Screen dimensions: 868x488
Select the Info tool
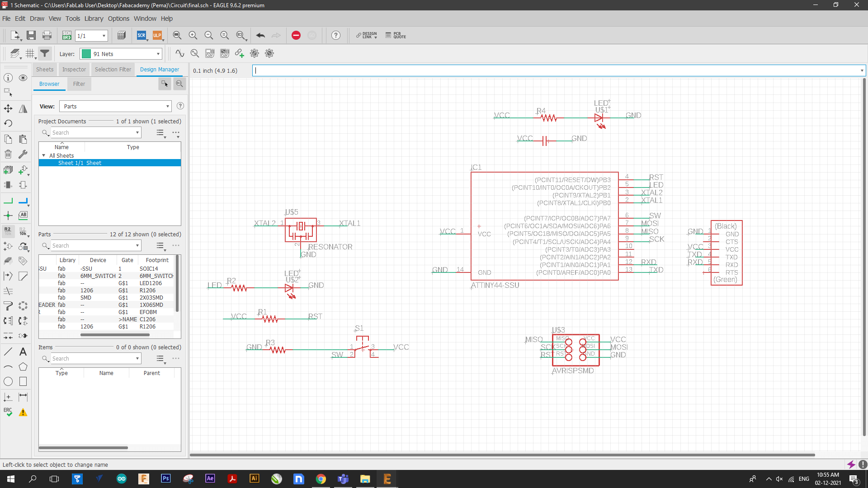click(x=8, y=78)
